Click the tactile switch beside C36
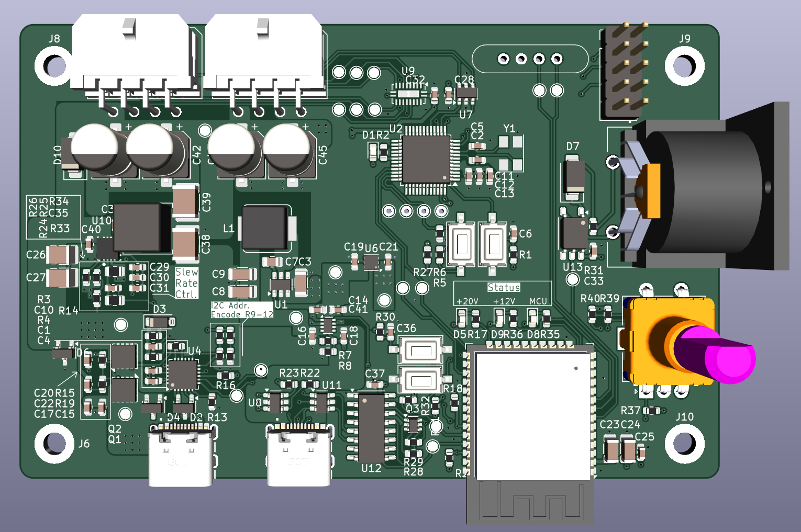801x532 pixels. 421,350
